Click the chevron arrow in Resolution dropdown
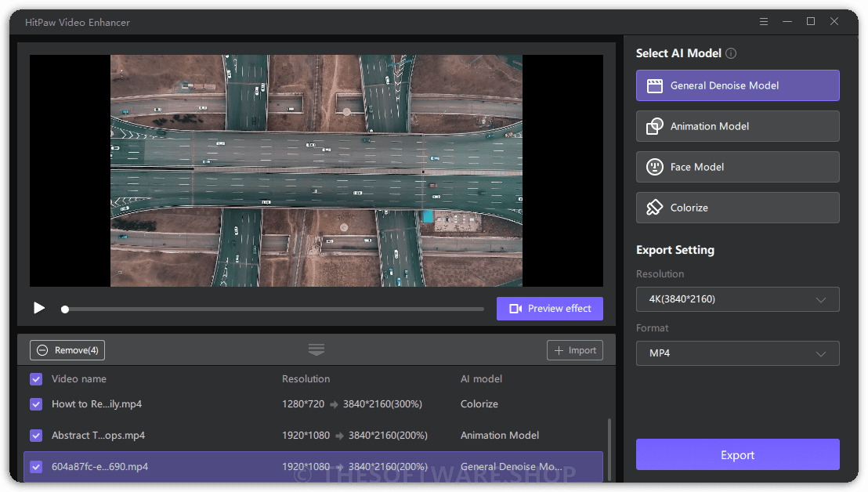Viewport: 868px width, 492px height. [x=820, y=299]
